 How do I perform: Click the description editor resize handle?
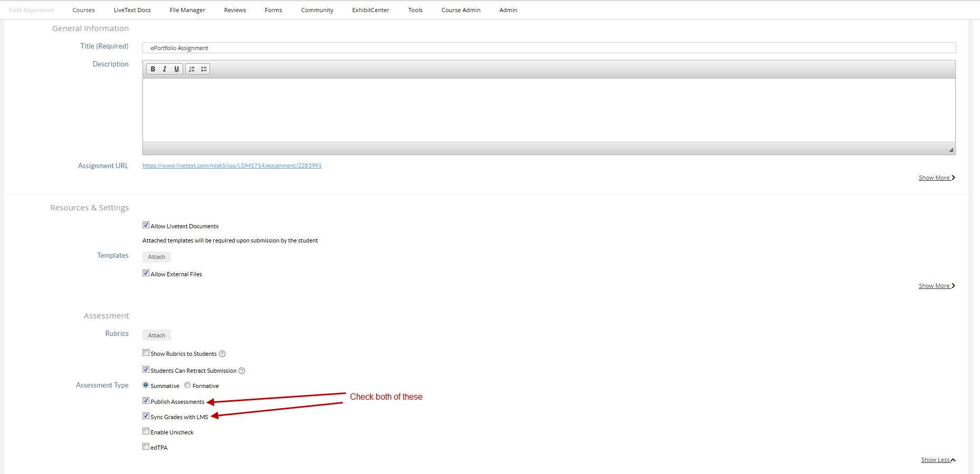(951, 150)
